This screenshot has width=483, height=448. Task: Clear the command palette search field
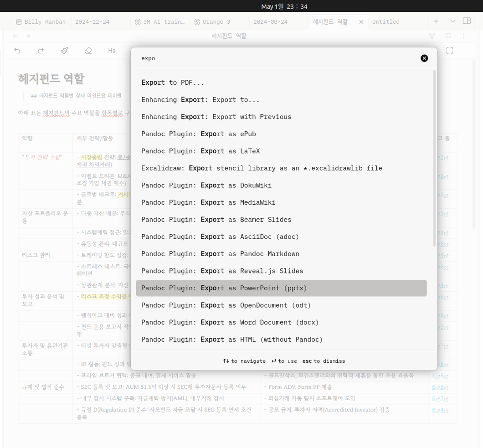(424, 58)
